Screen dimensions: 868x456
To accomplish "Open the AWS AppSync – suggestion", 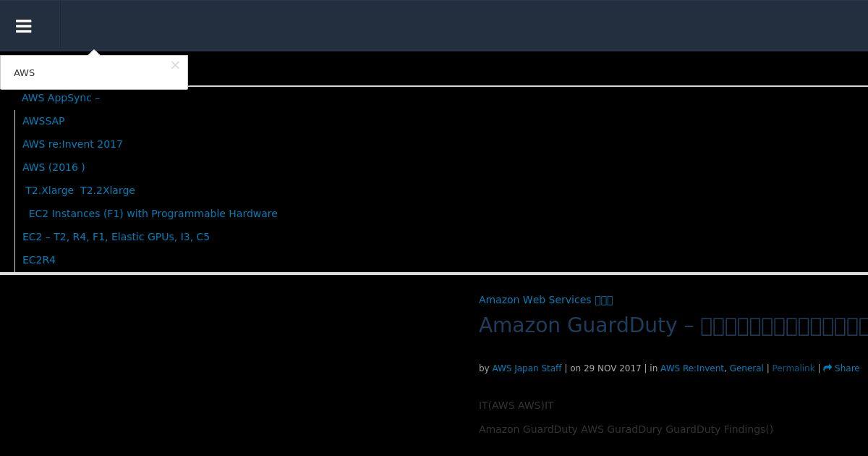I will [x=61, y=98].
